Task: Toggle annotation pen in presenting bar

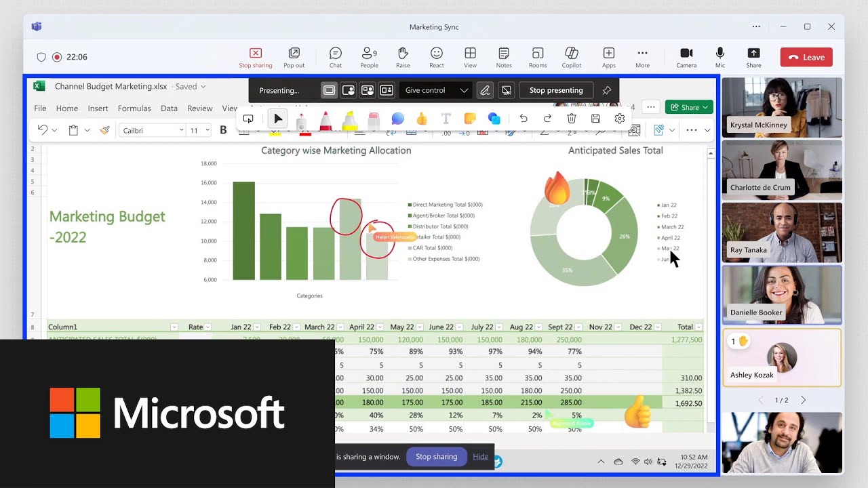Action: coord(485,90)
